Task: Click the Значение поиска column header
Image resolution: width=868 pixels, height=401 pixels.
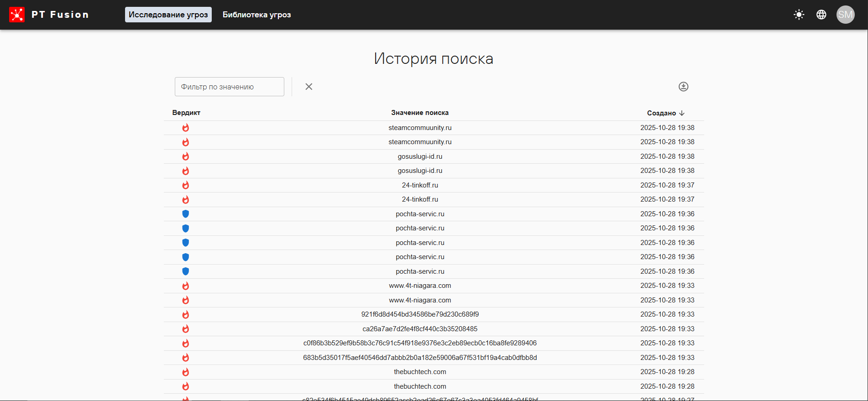Action: point(419,113)
